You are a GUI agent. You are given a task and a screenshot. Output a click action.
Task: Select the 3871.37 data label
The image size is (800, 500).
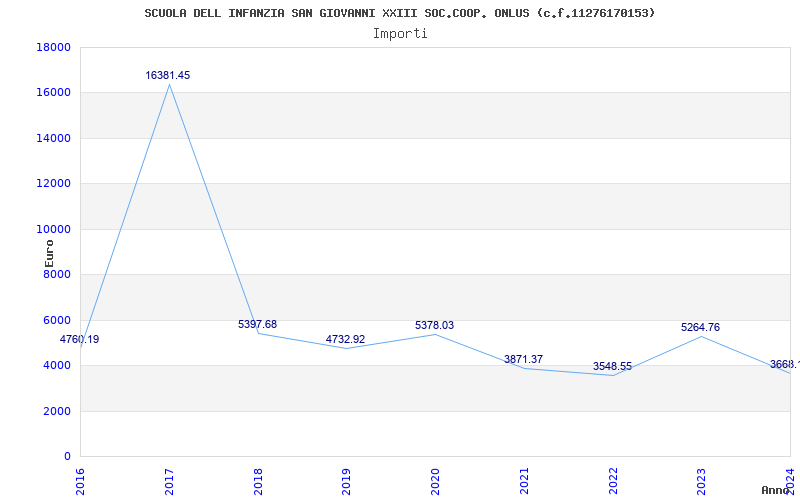click(x=523, y=359)
